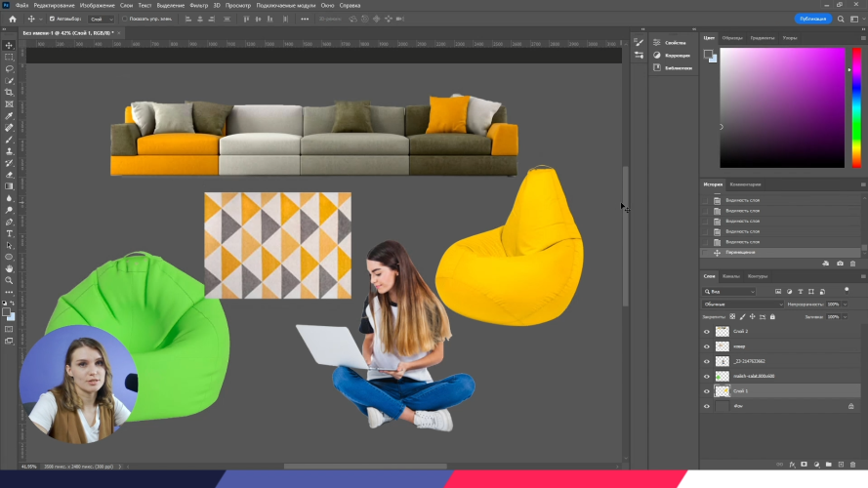
Task: Delete layer using the trash icon
Action: coord(851,464)
